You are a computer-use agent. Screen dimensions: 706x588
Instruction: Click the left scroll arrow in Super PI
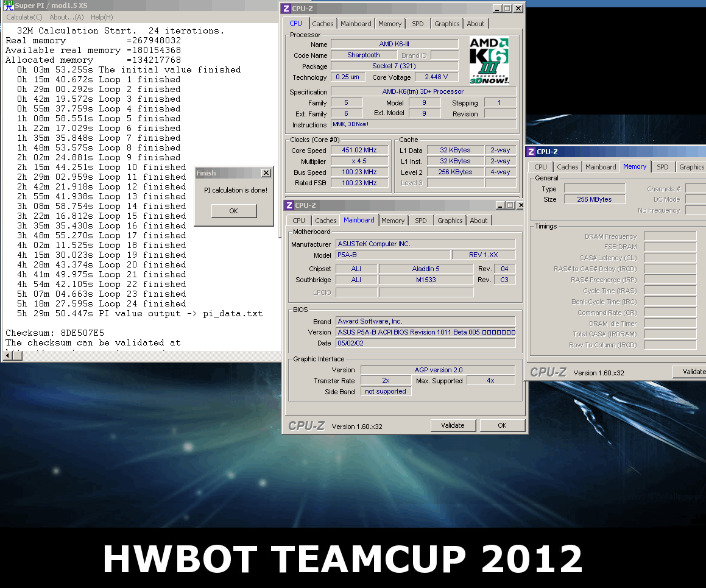click(x=8, y=356)
